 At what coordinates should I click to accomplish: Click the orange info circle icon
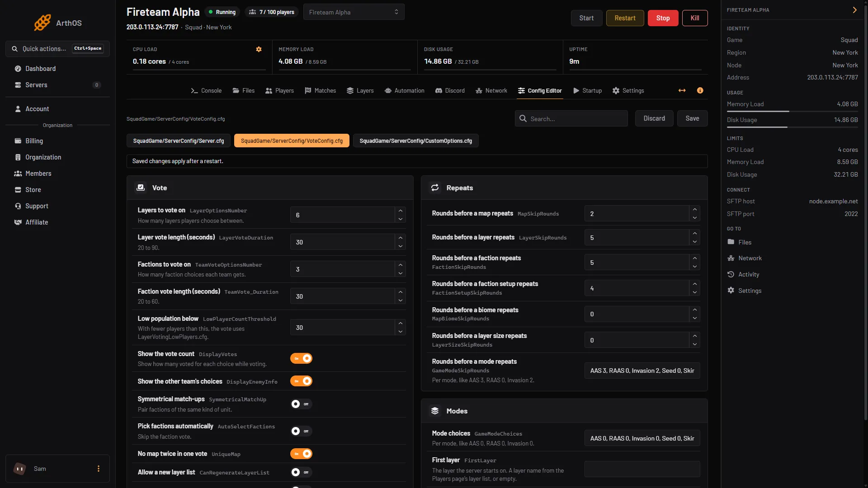point(700,90)
